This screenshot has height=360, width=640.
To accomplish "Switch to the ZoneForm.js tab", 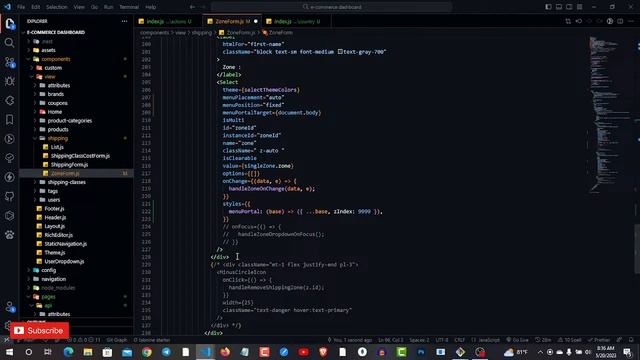I will coord(232,21).
